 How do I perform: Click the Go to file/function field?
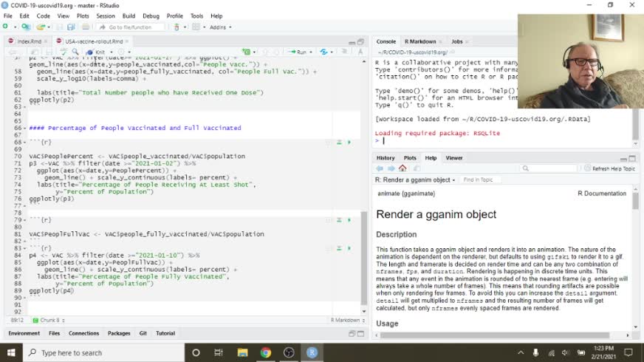pyautogui.click(x=131, y=27)
